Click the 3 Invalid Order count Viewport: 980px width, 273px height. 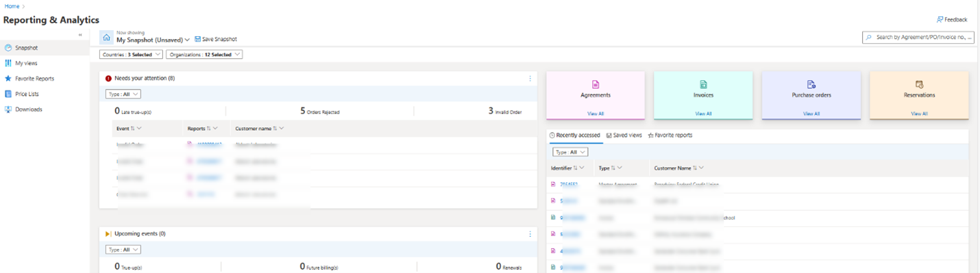pyautogui.click(x=504, y=111)
